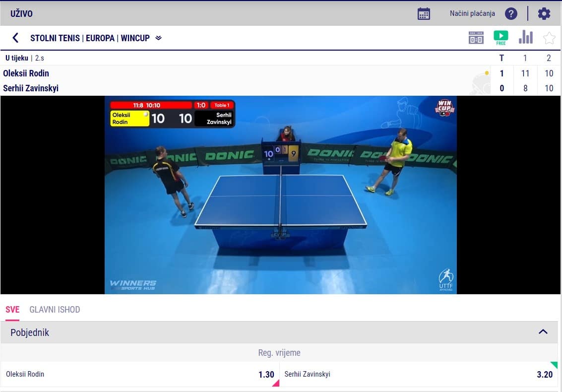Open match statistics bar chart icon
Screen dimensions: 562x392
[525, 38]
